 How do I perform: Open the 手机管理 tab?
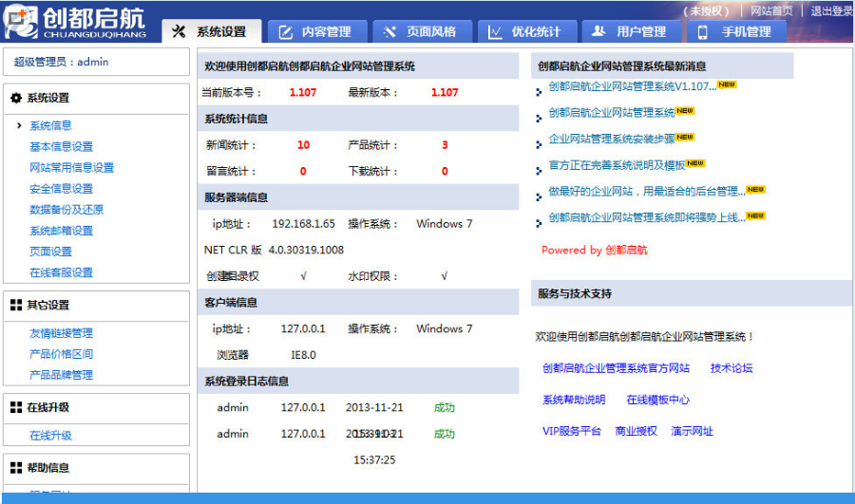tap(736, 31)
